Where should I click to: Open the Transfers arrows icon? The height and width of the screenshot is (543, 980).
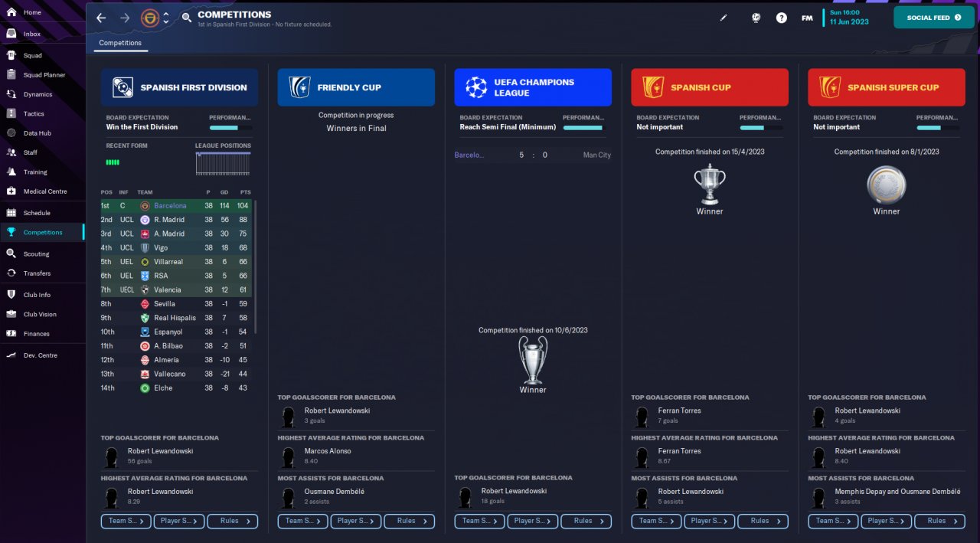[11, 273]
